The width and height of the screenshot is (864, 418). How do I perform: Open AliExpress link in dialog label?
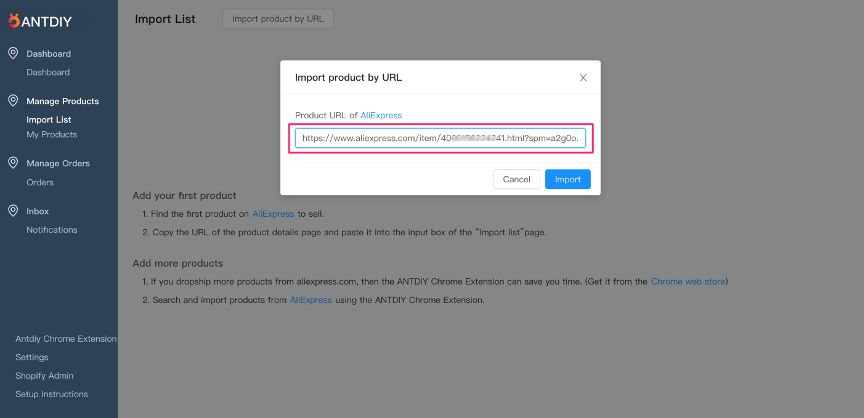click(x=381, y=116)
